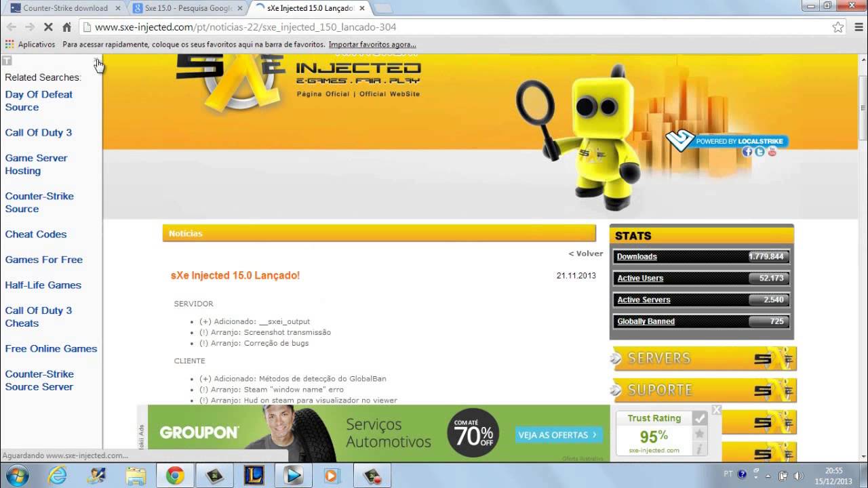The height and width of the screenshot is (488, 868).
Task: Open the Chrome menu
Action: [857, 27]
